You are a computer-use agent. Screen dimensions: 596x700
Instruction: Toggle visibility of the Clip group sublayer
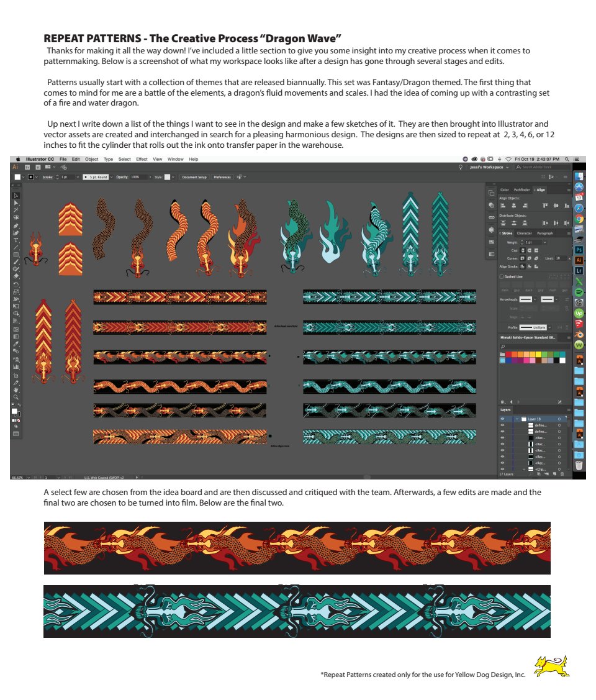[x=502, y=469]
